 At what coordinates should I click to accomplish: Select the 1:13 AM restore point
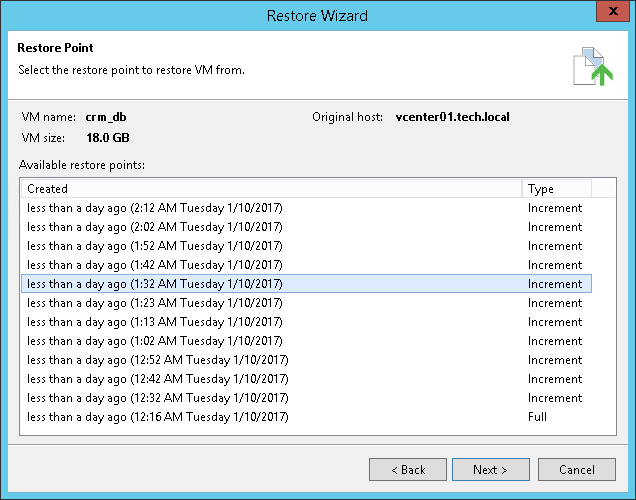click(x=307, y=322)
